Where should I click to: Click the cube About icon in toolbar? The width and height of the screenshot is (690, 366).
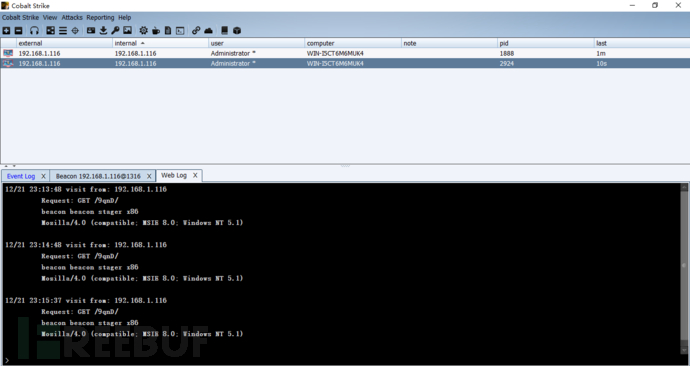point(237,31)
